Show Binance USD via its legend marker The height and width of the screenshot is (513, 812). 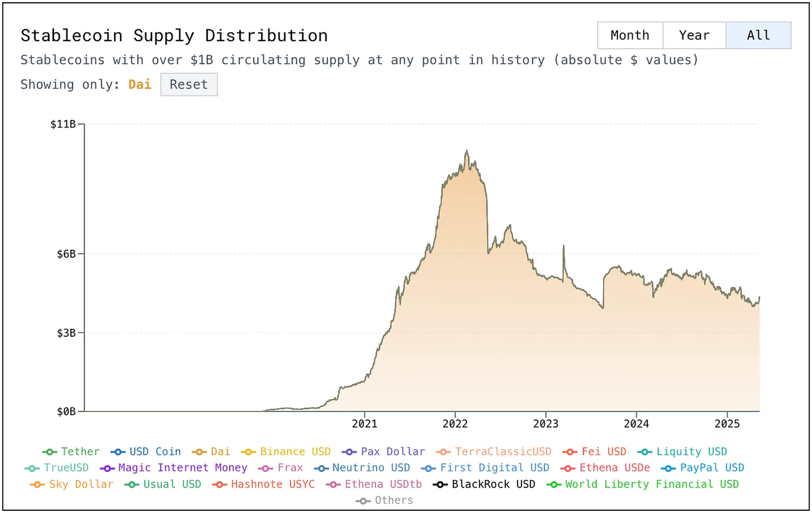[249, 452]
